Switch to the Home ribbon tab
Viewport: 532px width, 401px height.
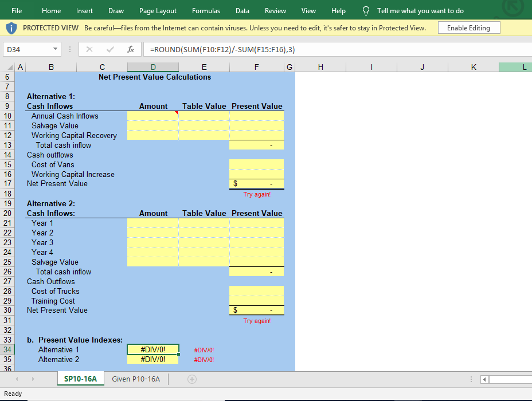click(51, 11)
